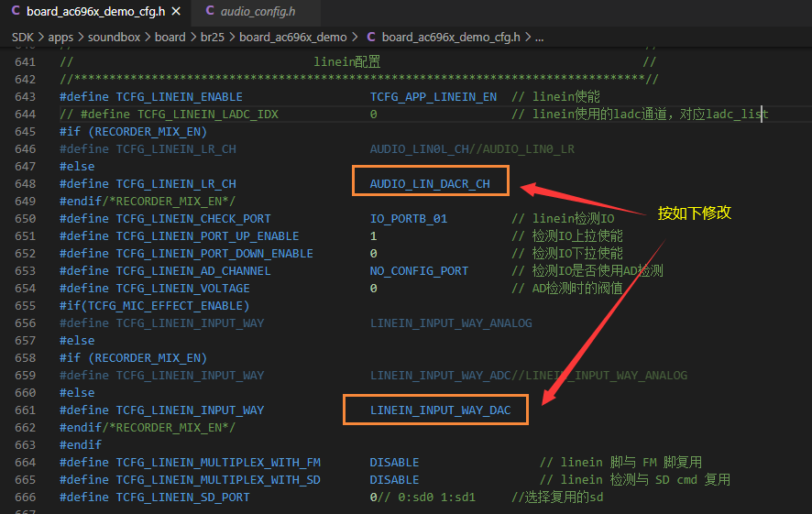
Task: Click the breadcrumb ellipsis for symbols
Action: 539,38
